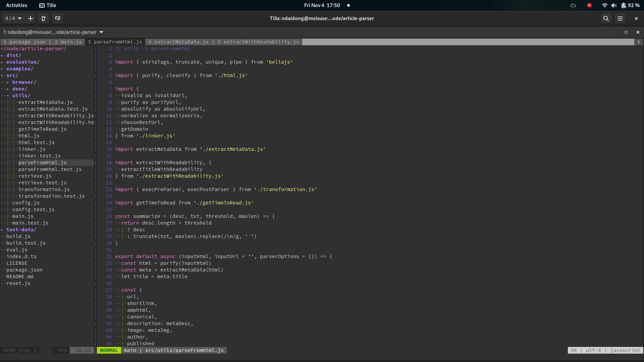Click the NORMAL mode indicator in statusline
644x362 pixels.
pos(109,350)
